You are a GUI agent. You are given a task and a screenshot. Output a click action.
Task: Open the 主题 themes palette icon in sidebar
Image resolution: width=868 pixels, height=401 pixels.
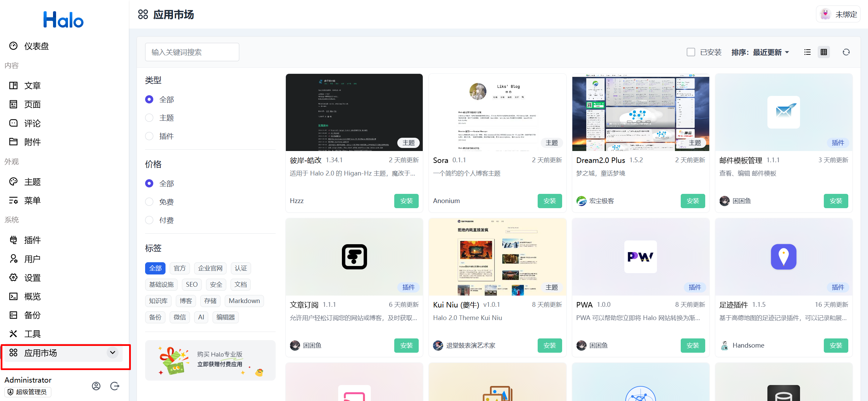tap(13, 182)
